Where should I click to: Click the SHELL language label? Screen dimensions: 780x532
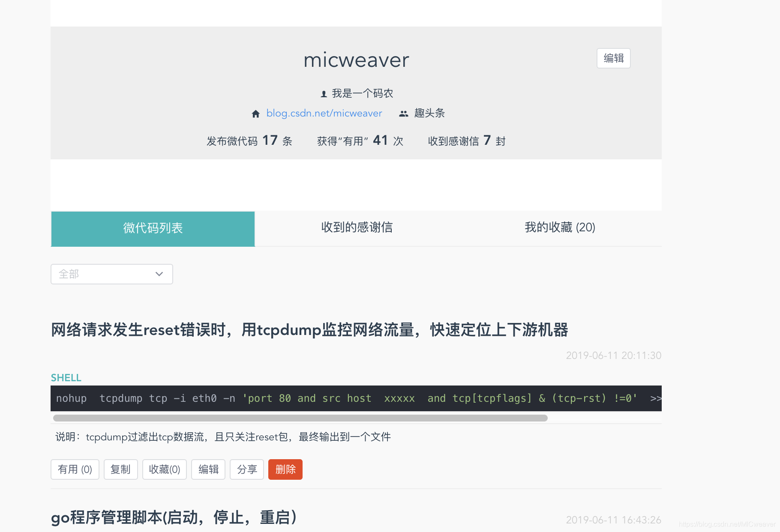point(66,378)
